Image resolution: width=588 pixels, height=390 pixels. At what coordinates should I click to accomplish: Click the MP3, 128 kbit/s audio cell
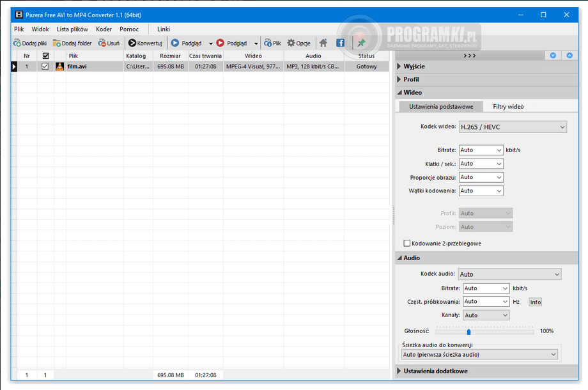[314, 66]
